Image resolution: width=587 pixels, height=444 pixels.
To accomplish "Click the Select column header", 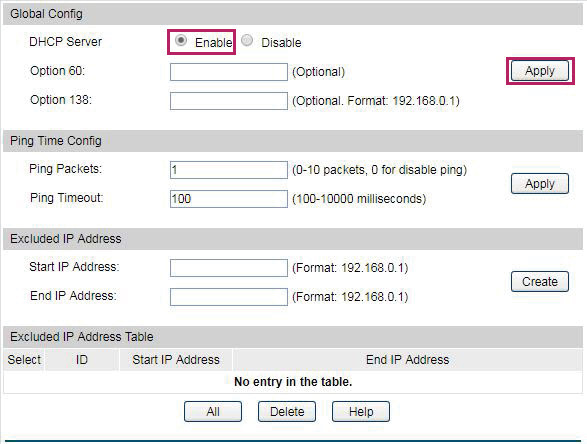I will click(24, 360).
